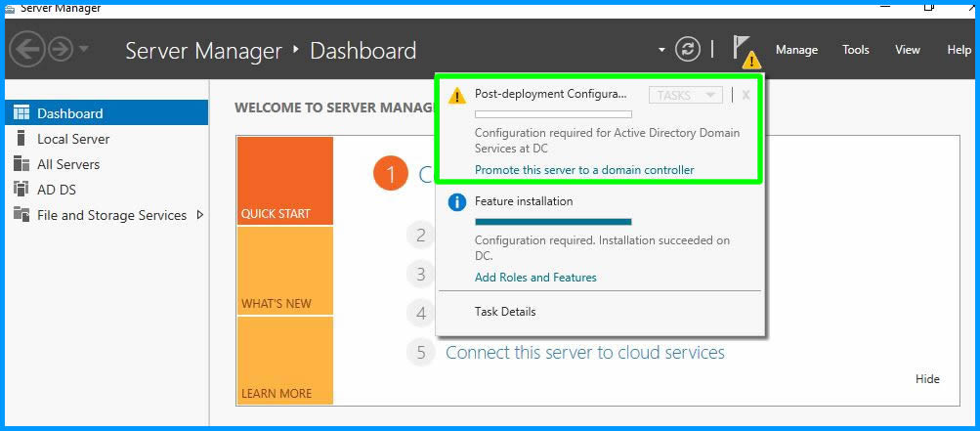Open the Tools menu
The width and height of the screenshot is (980, 431).
point(856,50)
